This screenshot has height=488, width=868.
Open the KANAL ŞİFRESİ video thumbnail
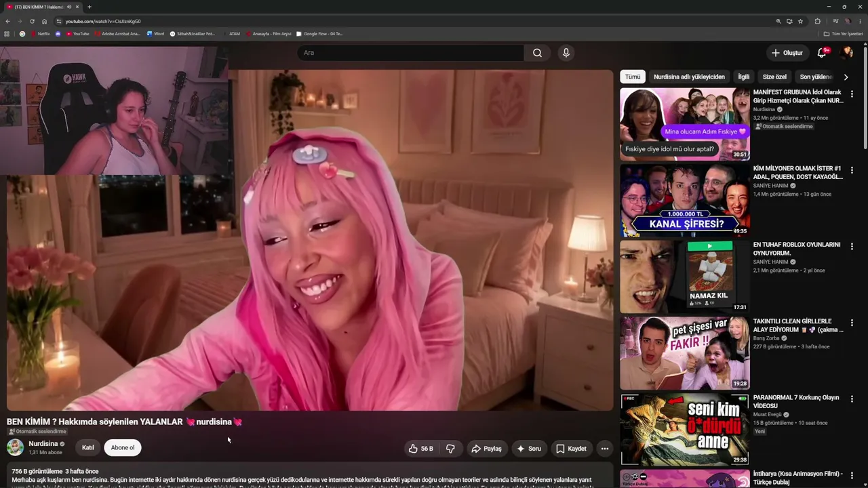tap(685, 201)
